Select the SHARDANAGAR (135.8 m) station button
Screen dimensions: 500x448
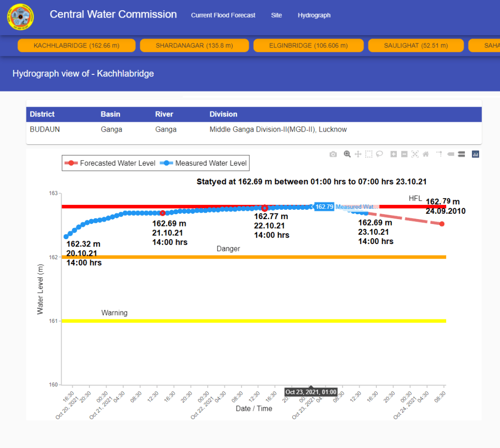pyautogui.click(x=195, y=45)
